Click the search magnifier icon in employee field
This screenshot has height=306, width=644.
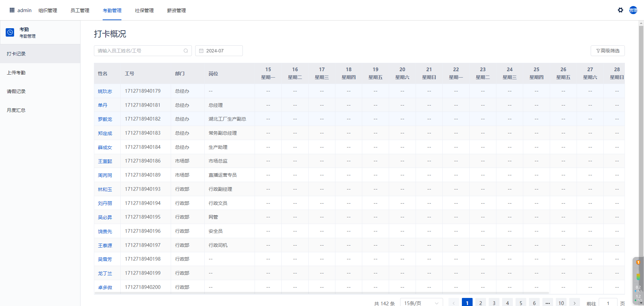pyautogui.click(x=186, y=51)
